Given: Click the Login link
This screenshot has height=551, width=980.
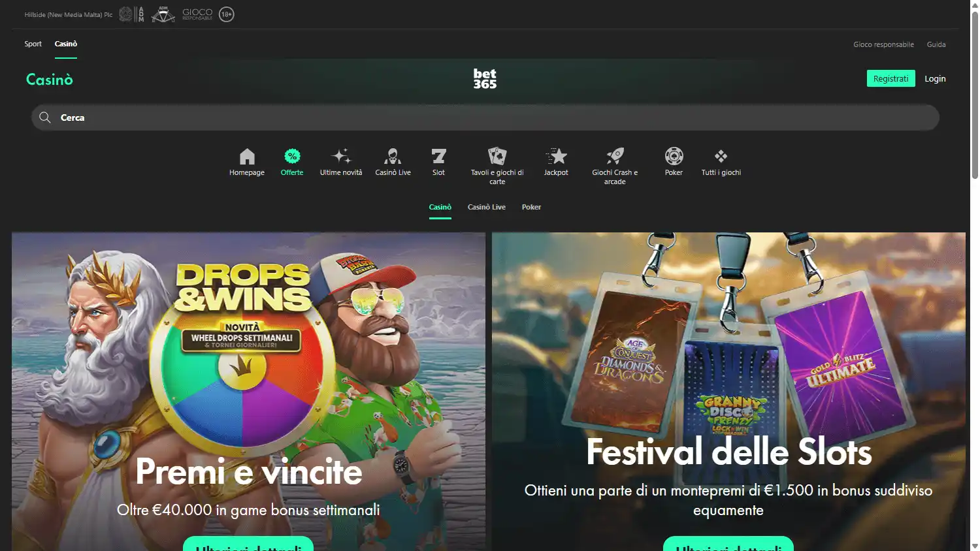Looking at the screenshot, I should click(935, 78).
